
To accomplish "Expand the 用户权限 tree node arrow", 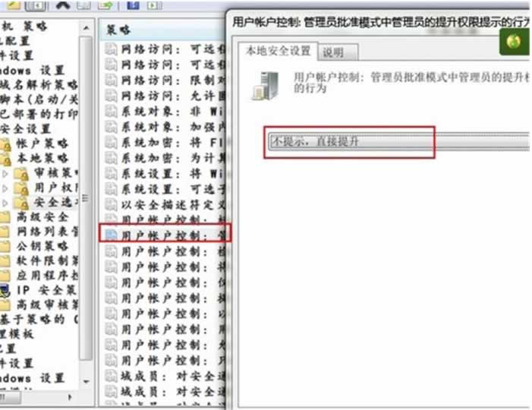I will (5, 188).
